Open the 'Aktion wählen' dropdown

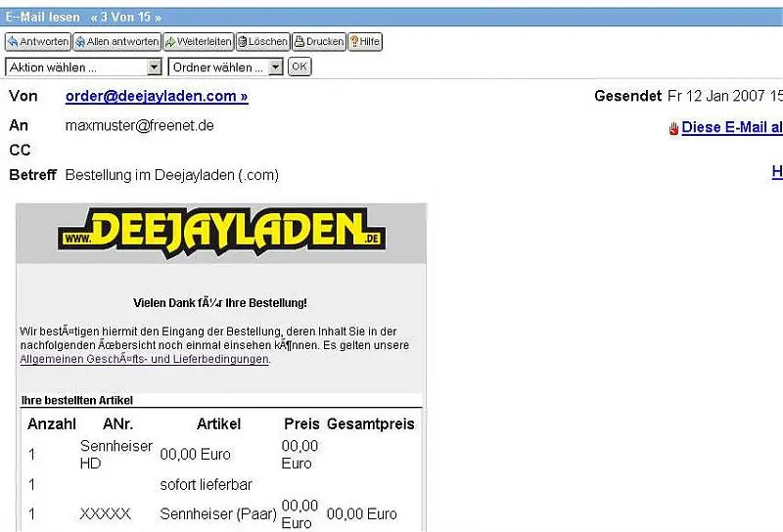tap(83, 67)
